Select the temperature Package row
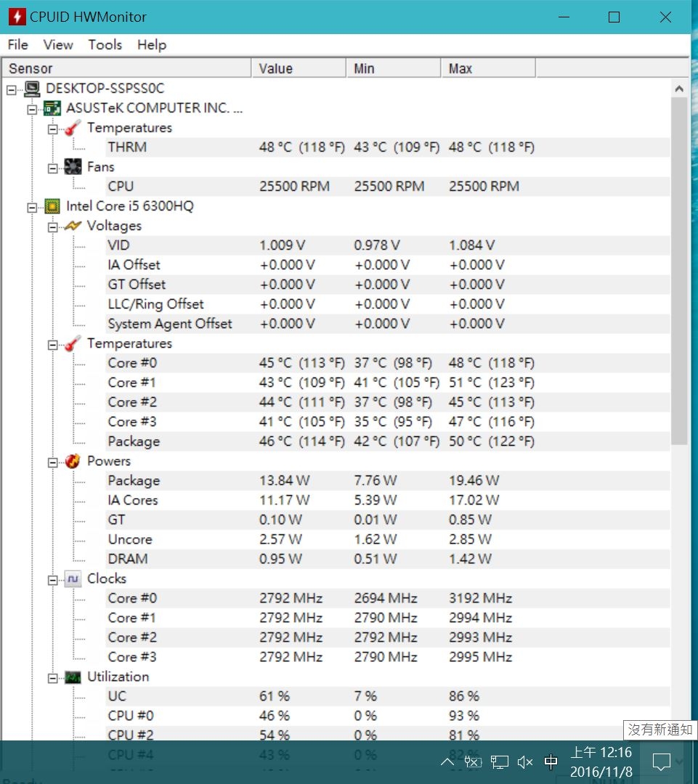 pyautogui.click(x=388, y=441)
